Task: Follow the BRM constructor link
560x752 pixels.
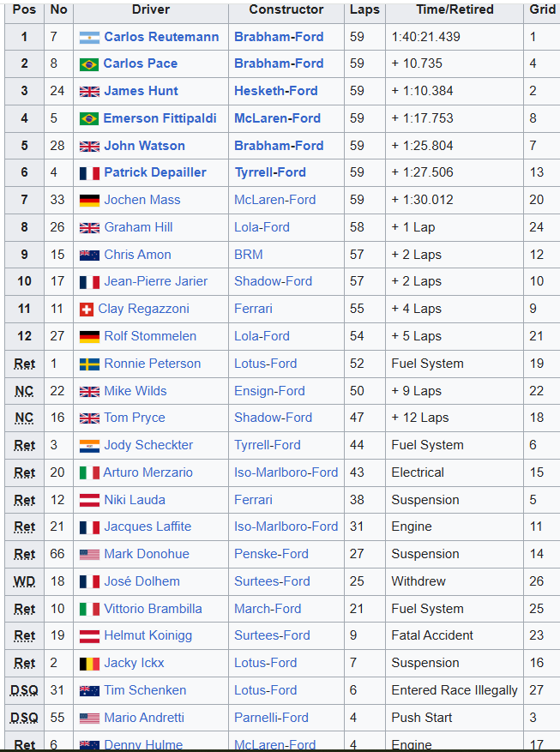Action: tap(249, 254)
